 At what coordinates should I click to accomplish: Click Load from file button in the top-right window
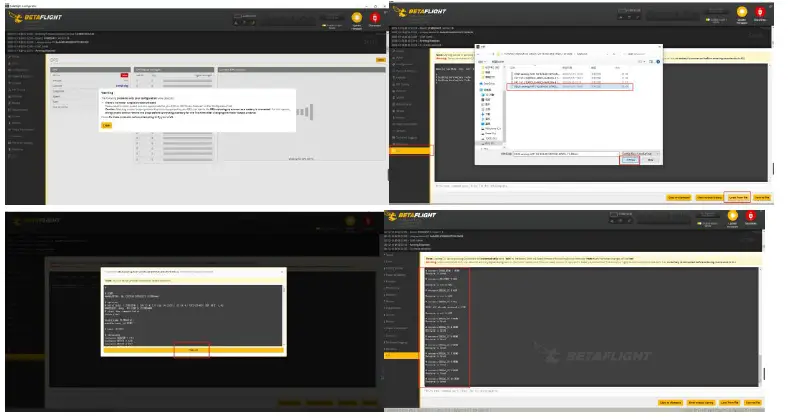pos(738,197)
